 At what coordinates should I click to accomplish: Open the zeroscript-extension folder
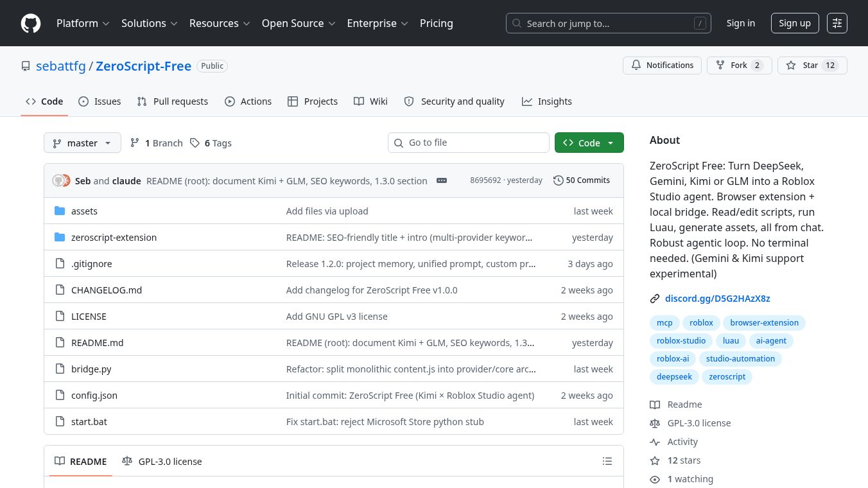tap(114, 238)
